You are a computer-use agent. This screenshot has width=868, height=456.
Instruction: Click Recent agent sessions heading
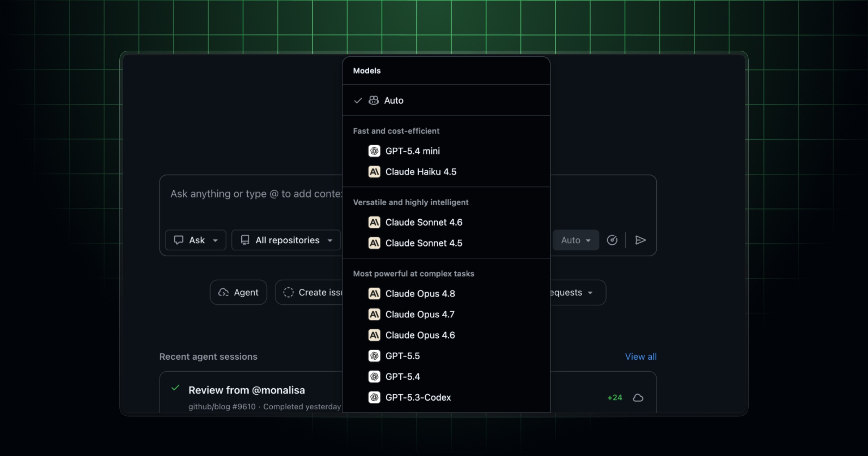click(208, 356)
